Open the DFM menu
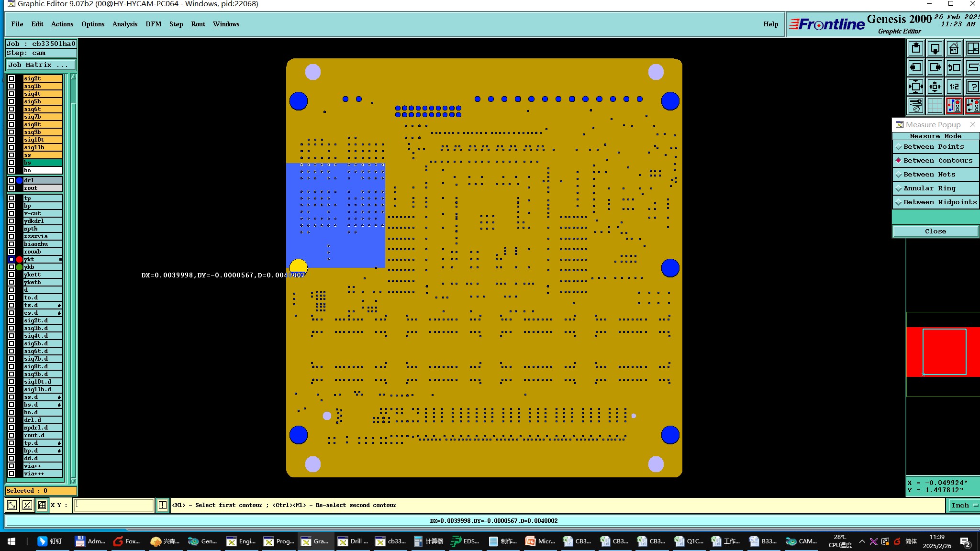Image resolution: width=980 pixels, height=551 pixels. (x=153, y=24)
